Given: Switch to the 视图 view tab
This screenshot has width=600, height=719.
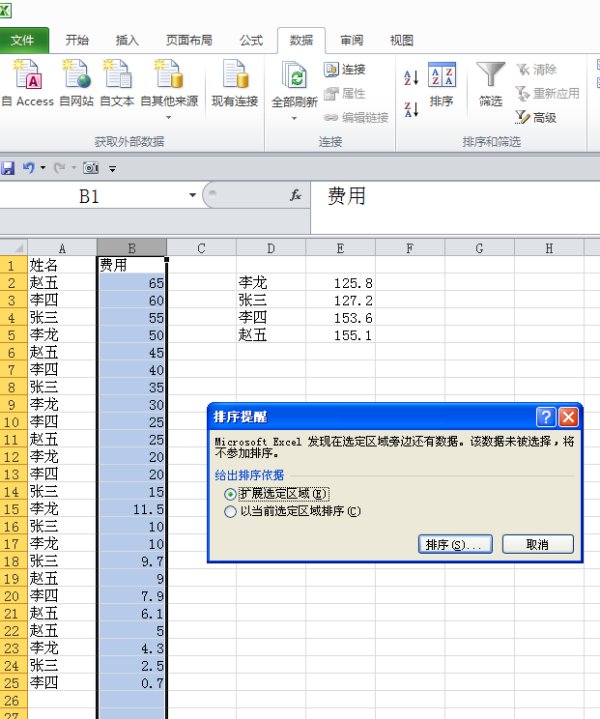Looking at the screenshot, I should click(x=401, y=40).
